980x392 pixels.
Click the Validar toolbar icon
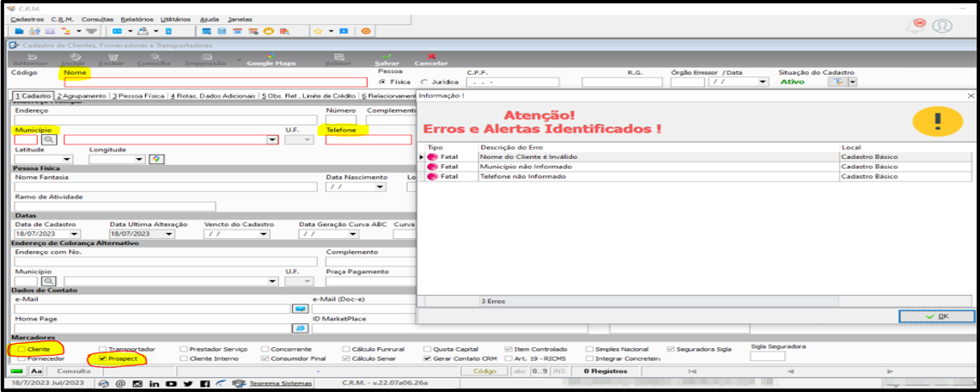338,56
